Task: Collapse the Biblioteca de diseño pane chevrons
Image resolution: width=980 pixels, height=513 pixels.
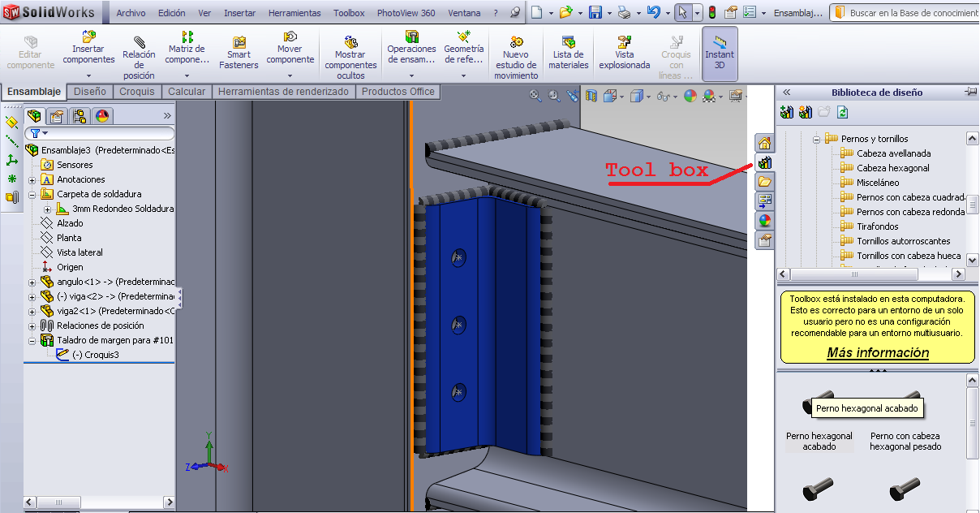Action: [786, 93]
